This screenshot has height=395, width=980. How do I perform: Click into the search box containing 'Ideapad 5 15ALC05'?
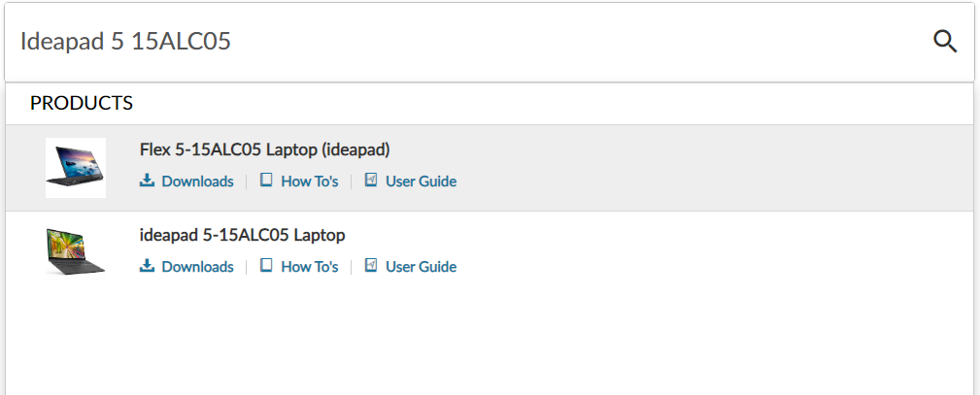point(466,42)
